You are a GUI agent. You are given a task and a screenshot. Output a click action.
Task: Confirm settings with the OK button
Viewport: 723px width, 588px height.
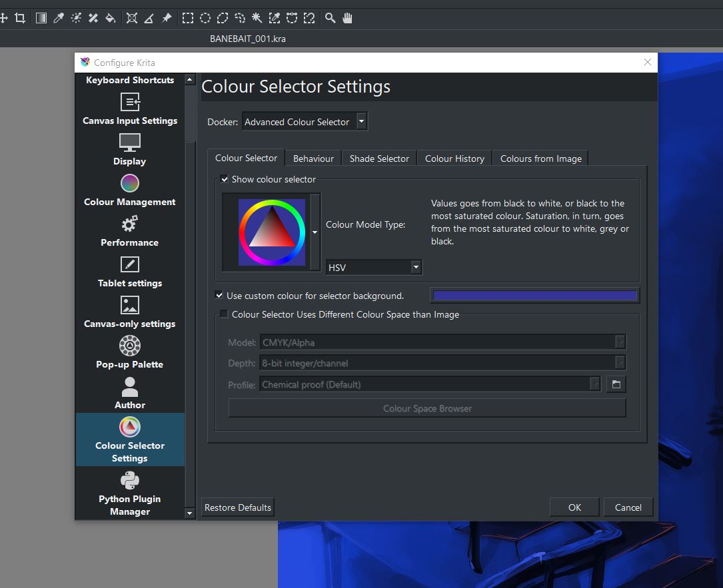pyautogui.click(x=574, y=507)
